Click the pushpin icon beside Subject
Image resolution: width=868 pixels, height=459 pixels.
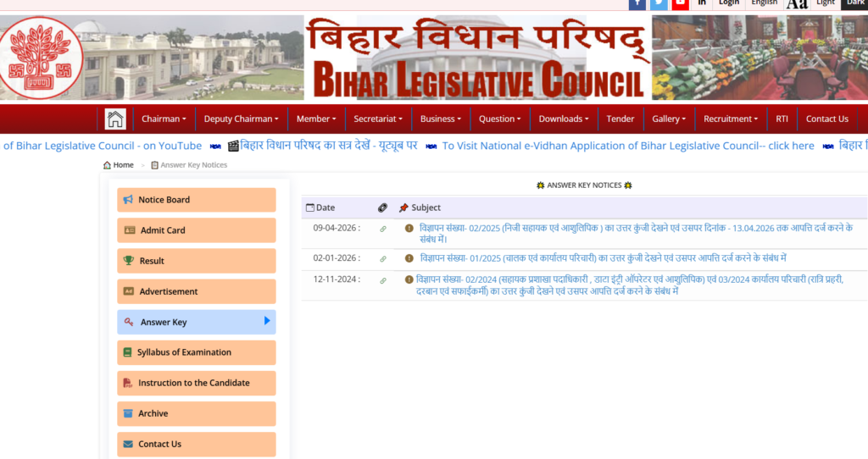click(x=403, y=207)
